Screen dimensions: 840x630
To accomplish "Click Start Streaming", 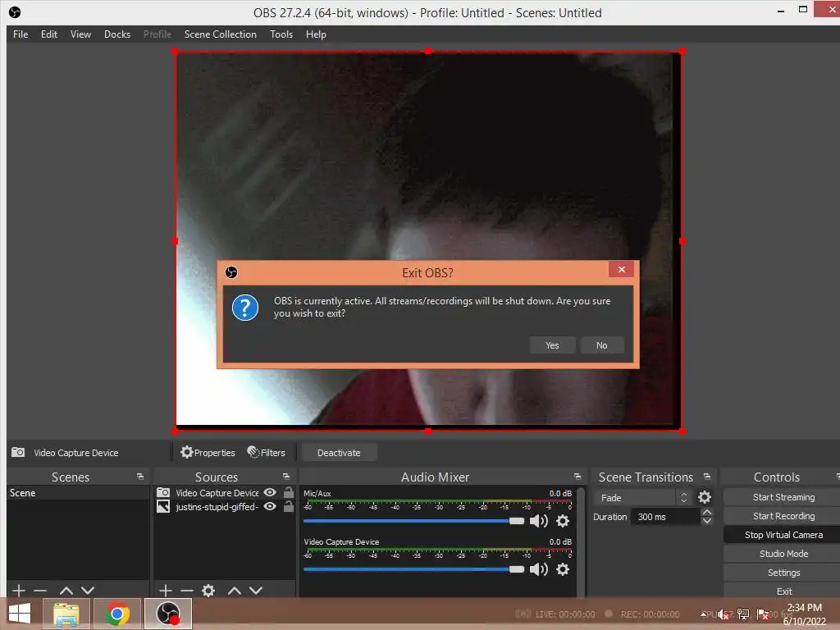I will click(783, 497).
